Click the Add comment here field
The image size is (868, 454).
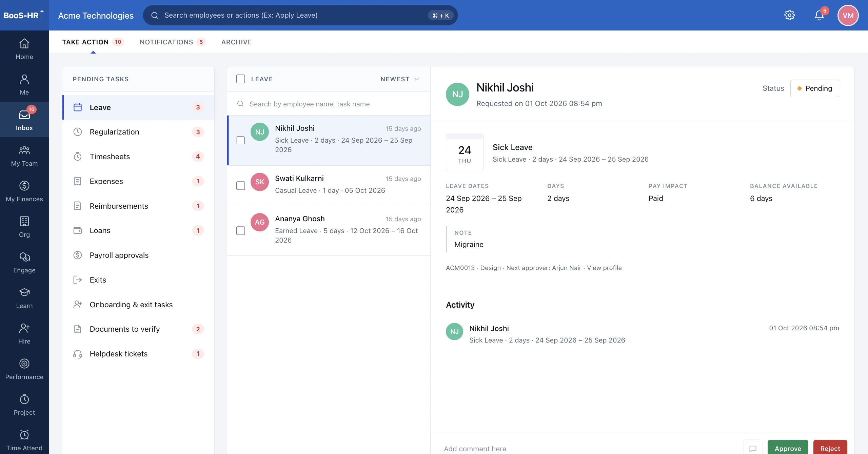pyautogui.click(x=590, y=449)
